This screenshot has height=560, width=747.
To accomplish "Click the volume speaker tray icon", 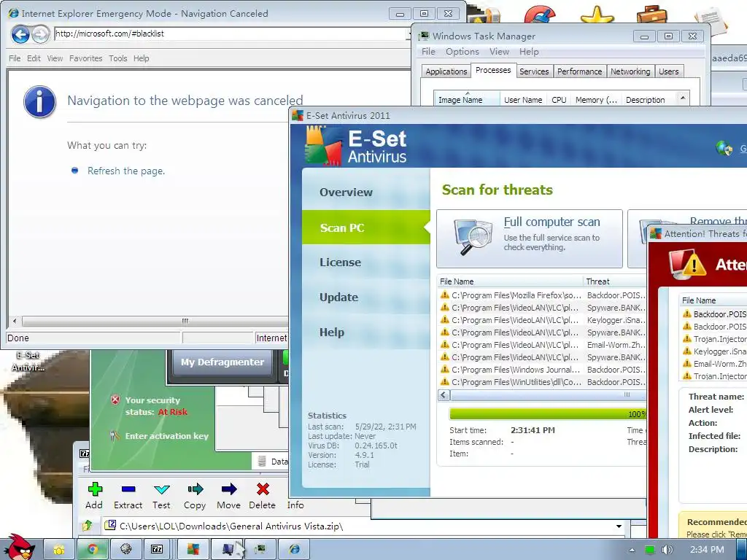I will coord(667,550).
